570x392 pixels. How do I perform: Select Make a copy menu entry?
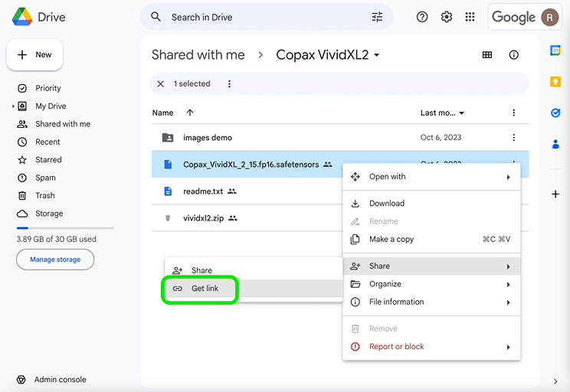click(x=391, y=240)
